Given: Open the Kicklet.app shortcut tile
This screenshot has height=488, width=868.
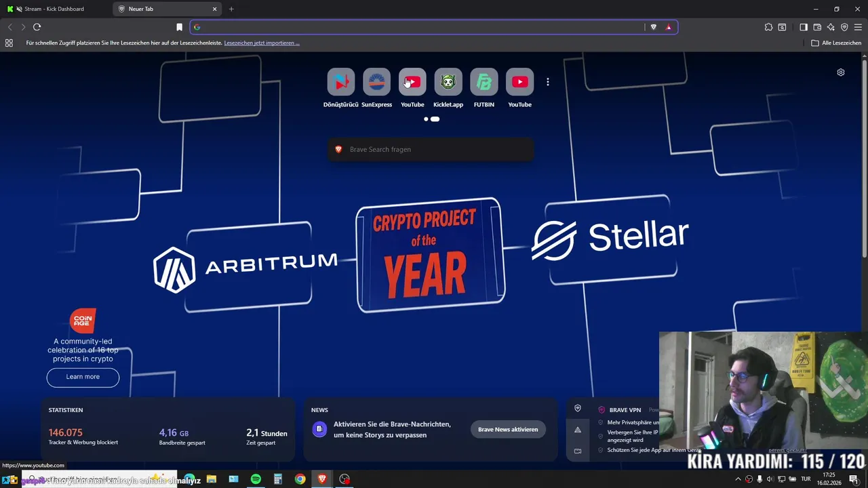Looking at the screenshot, I should pyautogui.click(x=448, y=82).
